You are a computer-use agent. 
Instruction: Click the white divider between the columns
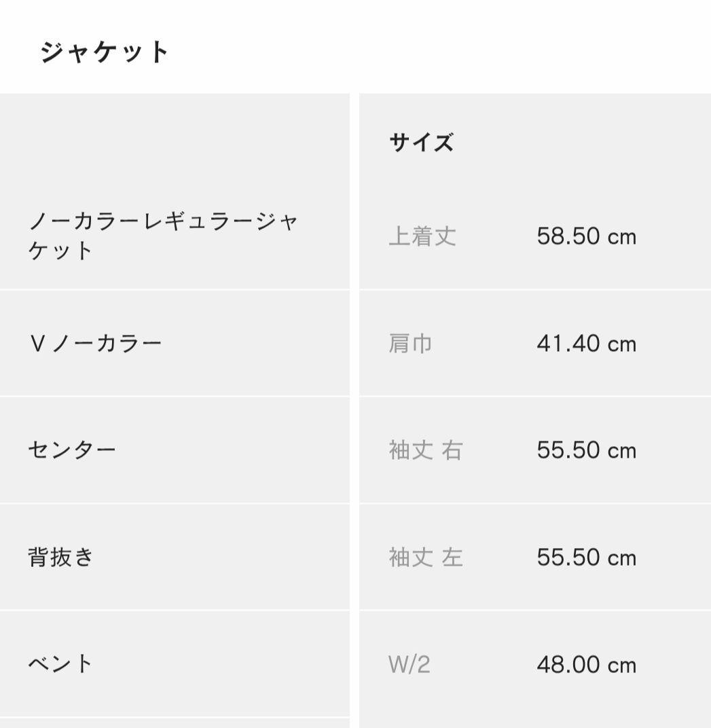coord(354,407)
